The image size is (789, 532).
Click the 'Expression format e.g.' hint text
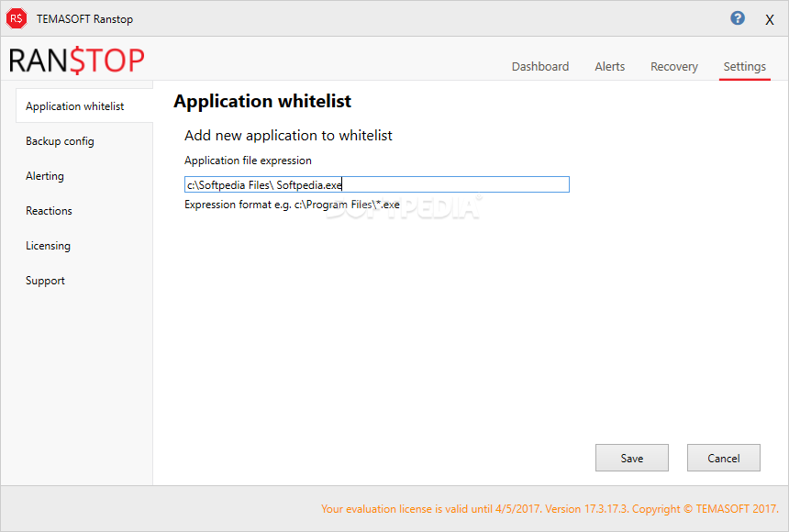coord(292,205)
